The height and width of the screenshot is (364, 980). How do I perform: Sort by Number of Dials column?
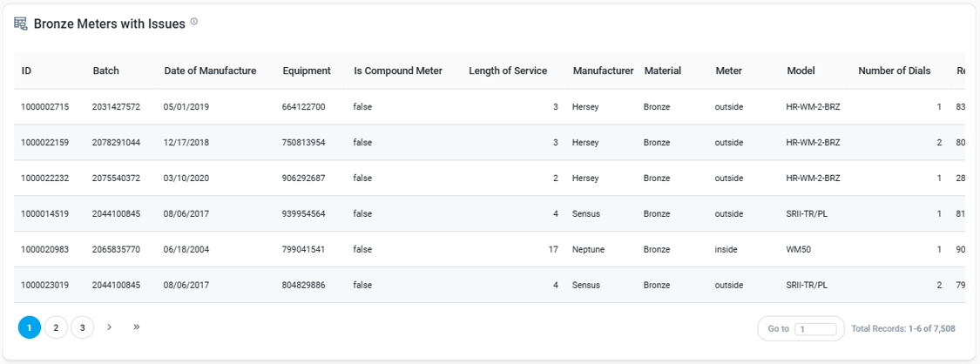(895, 71)
